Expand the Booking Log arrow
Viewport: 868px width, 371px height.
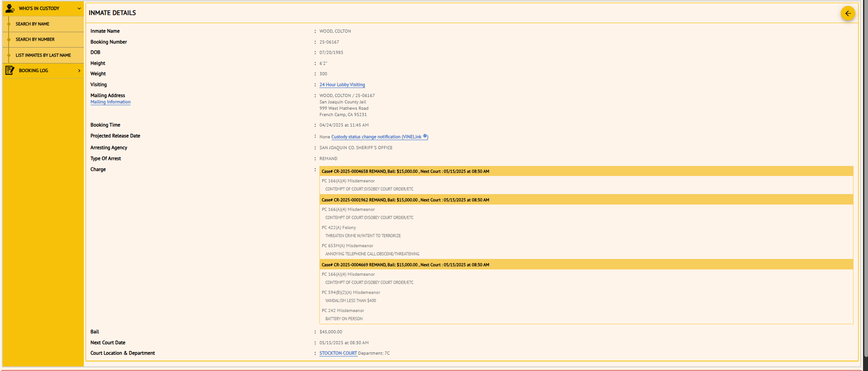[x=79, y=70]
